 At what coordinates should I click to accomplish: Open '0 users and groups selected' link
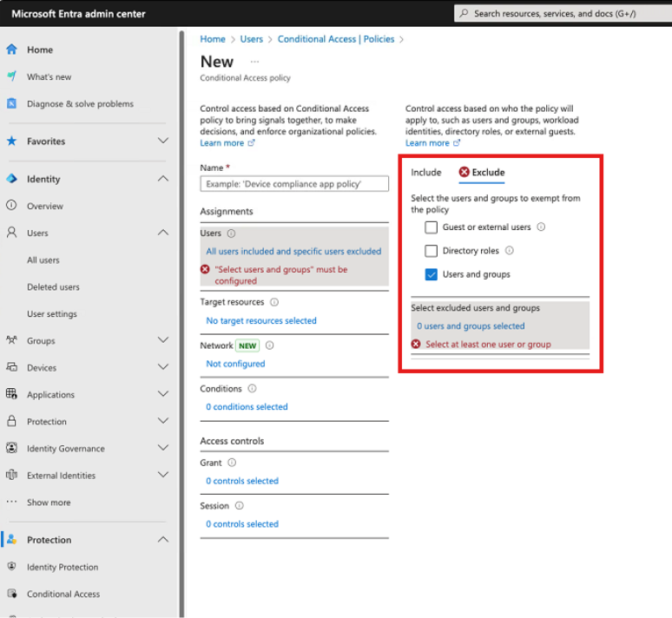[x=471, y=326]
